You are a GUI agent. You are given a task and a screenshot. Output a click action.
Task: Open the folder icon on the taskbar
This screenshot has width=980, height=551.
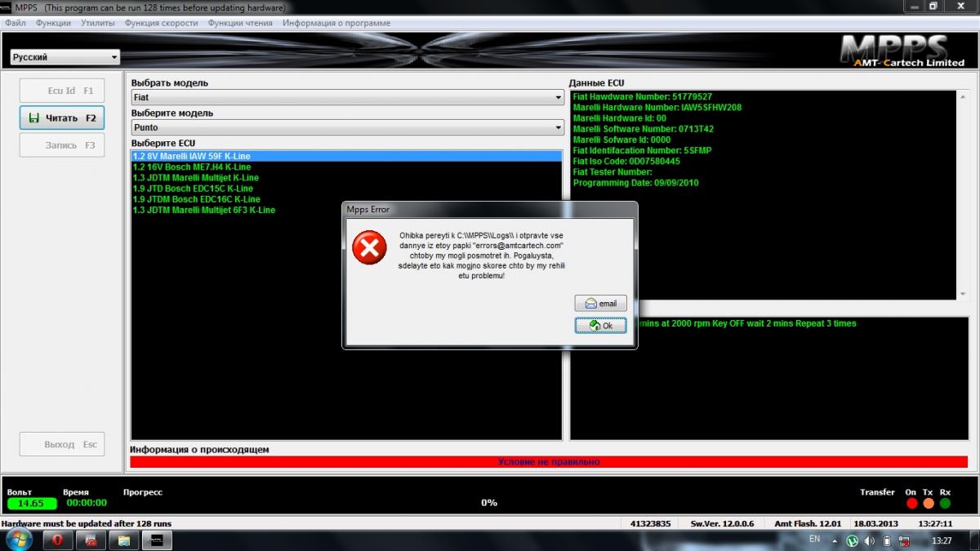123,540
